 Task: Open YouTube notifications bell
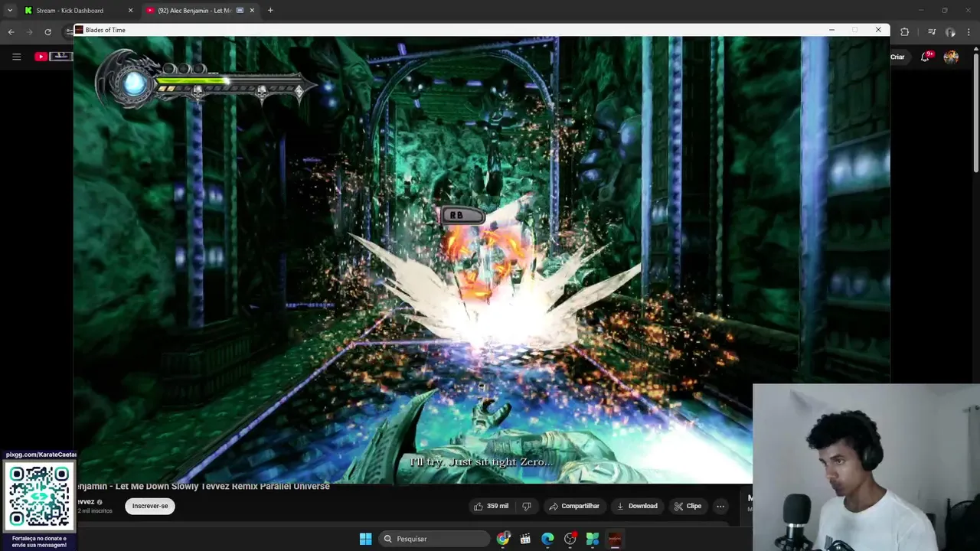[x=926, y=57]
